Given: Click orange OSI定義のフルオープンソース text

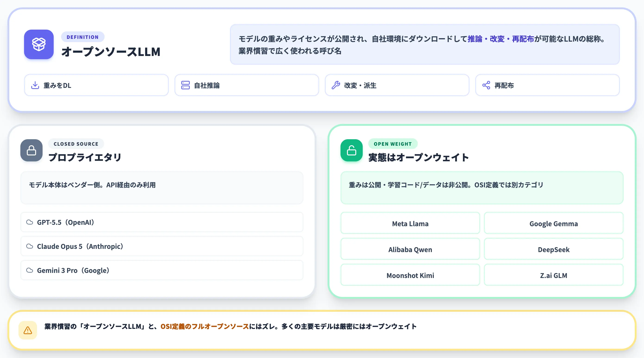Looking at the screenshot, I should point(204,326).
